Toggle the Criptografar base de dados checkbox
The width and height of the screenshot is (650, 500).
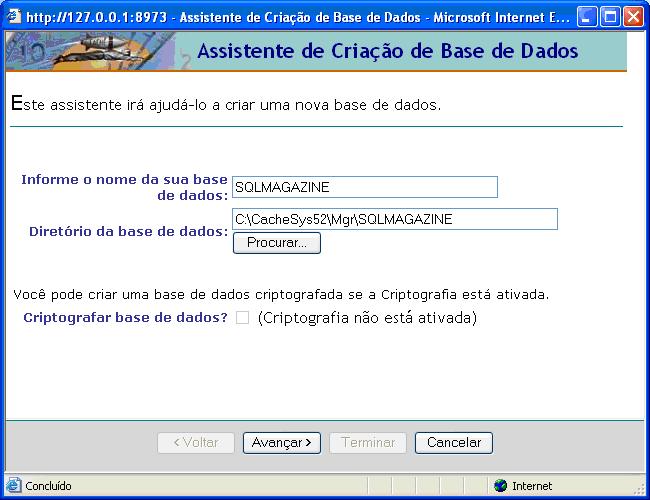point(243,318)
